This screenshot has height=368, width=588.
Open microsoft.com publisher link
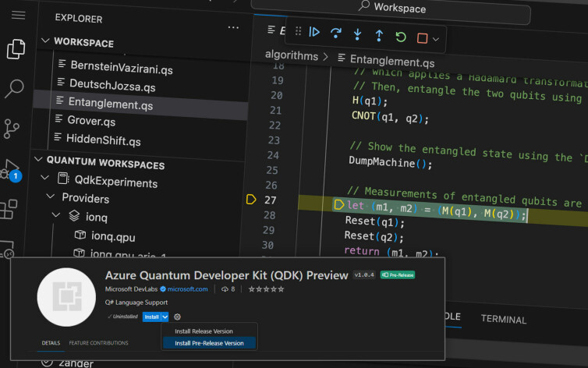click(187, 289)
